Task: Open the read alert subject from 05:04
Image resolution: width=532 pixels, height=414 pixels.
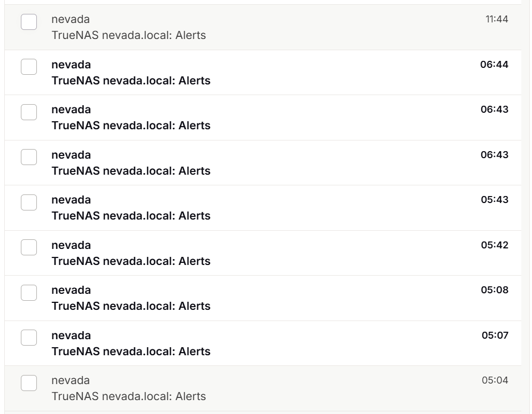Action: tap(128, 396)
